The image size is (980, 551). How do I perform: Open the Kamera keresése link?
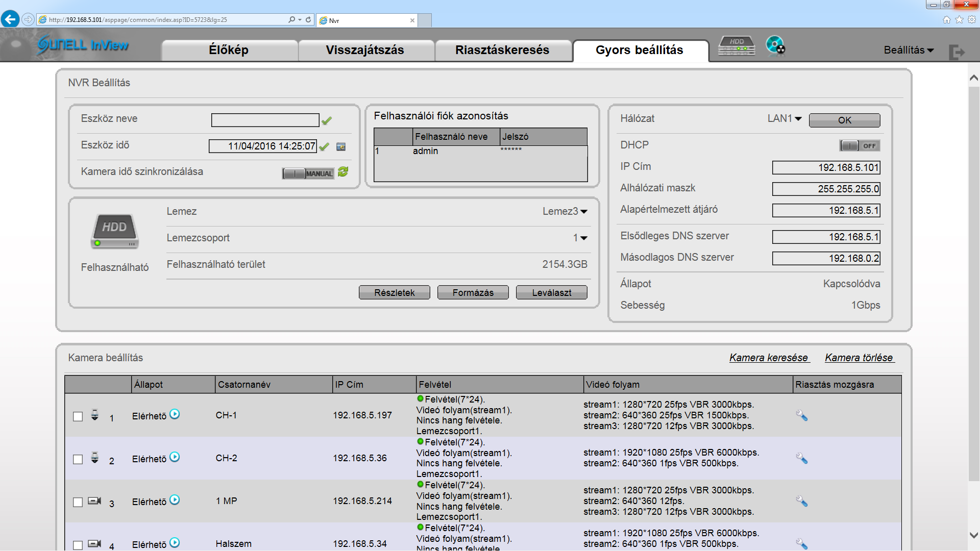click(x=769, y=358)
